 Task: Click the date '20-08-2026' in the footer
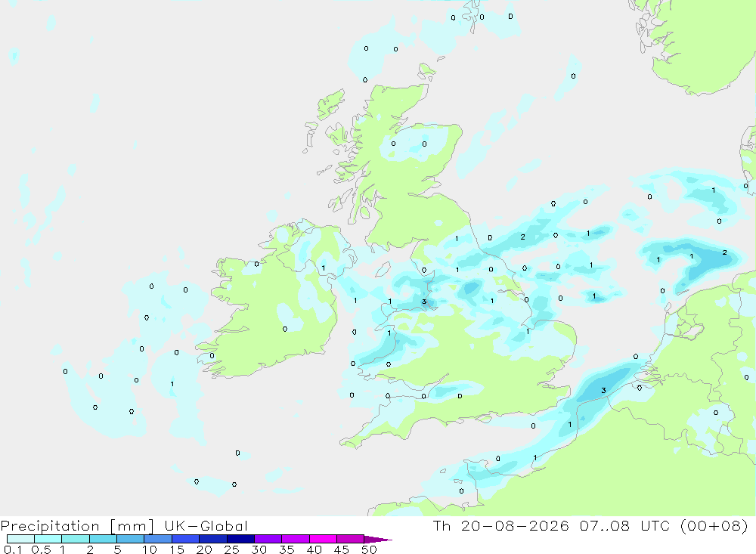514,525
